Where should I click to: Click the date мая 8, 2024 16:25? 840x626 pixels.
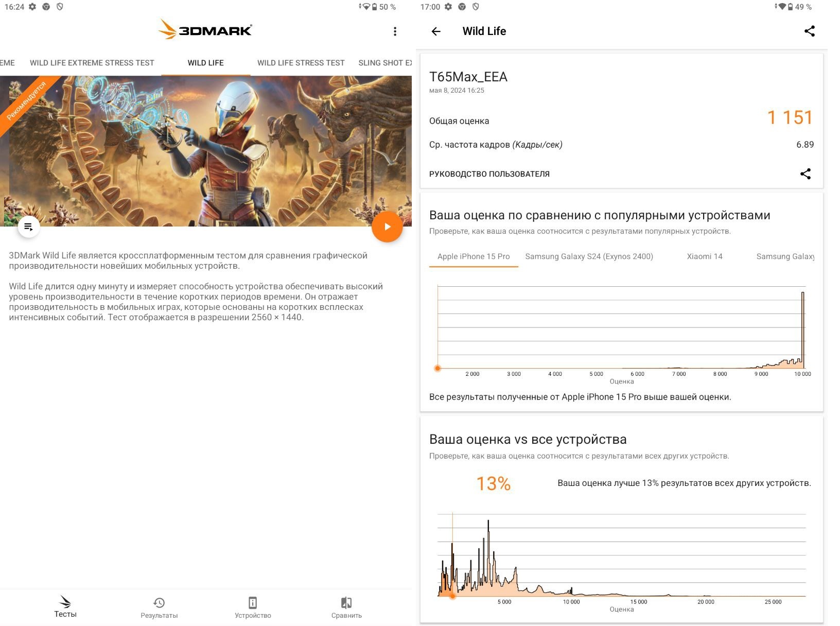(x=457, y=91)
